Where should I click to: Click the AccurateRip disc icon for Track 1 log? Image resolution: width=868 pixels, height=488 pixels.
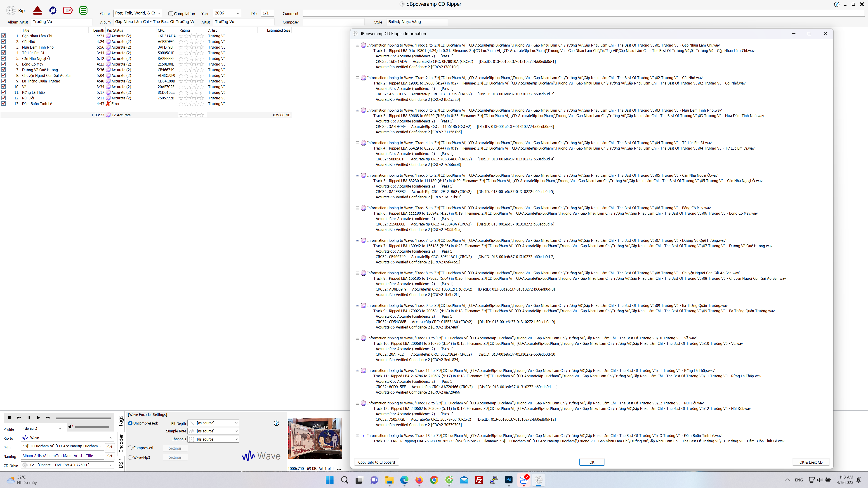pyautogui.click(x=363, y=45)
